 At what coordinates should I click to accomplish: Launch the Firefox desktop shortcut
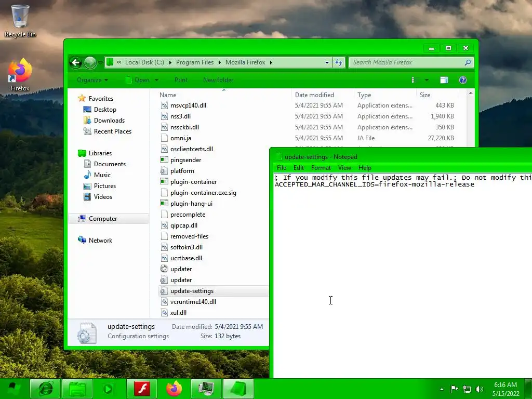pos(20,75)
